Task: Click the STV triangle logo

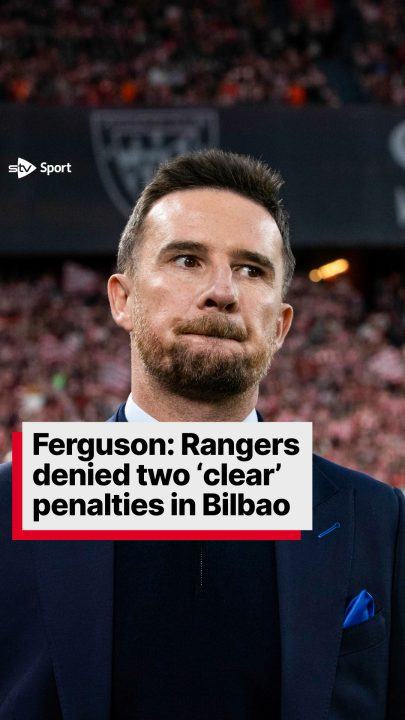Action: click(x=22, y=168)
